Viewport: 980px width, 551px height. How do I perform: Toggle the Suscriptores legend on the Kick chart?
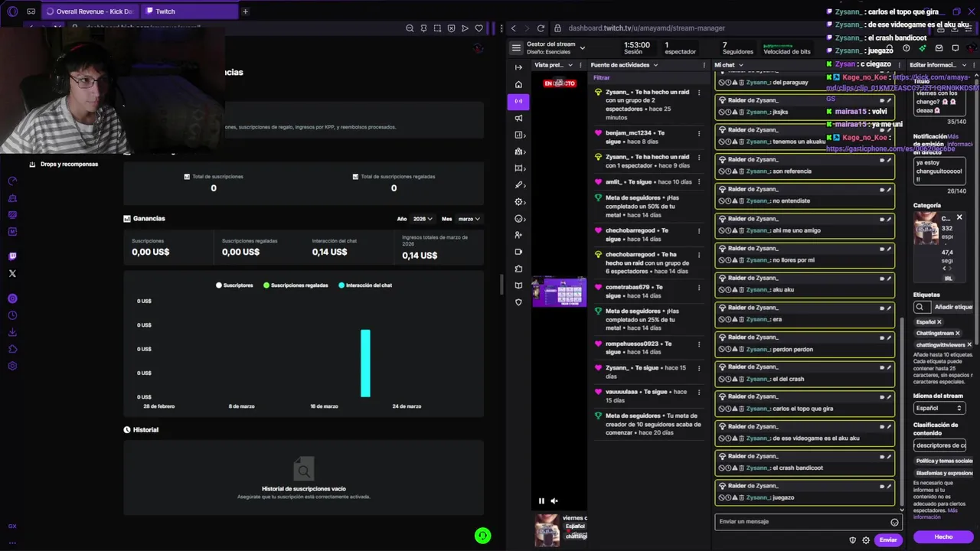pyautogui.click(x=234, y=285)
